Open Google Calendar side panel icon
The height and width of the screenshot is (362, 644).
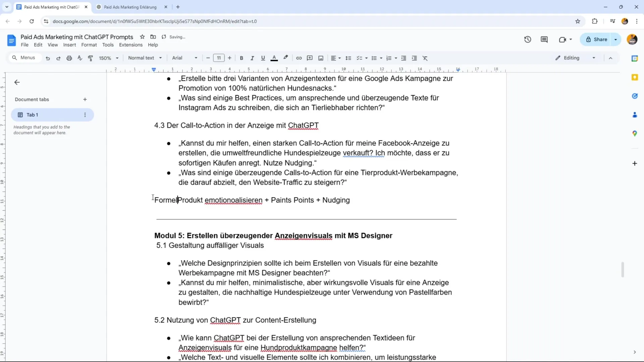tap(635, 58)
